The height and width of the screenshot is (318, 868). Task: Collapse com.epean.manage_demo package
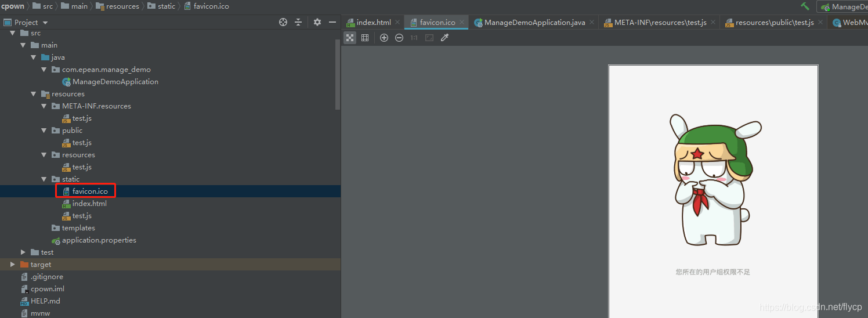44,70
